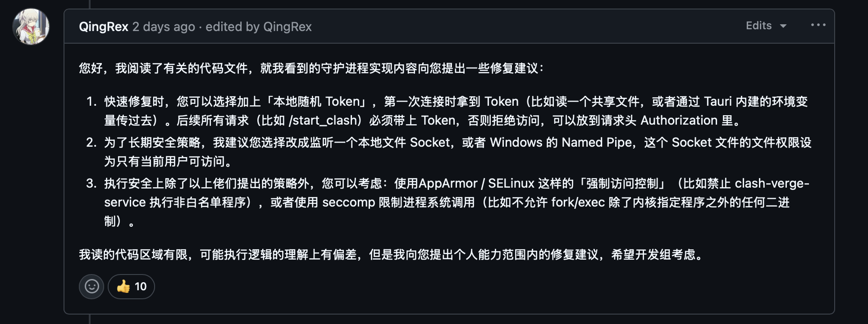This screenshot has height=324, width=868.
Task: Click the "fork/exec" text in item three
Action: pos(578,202)
